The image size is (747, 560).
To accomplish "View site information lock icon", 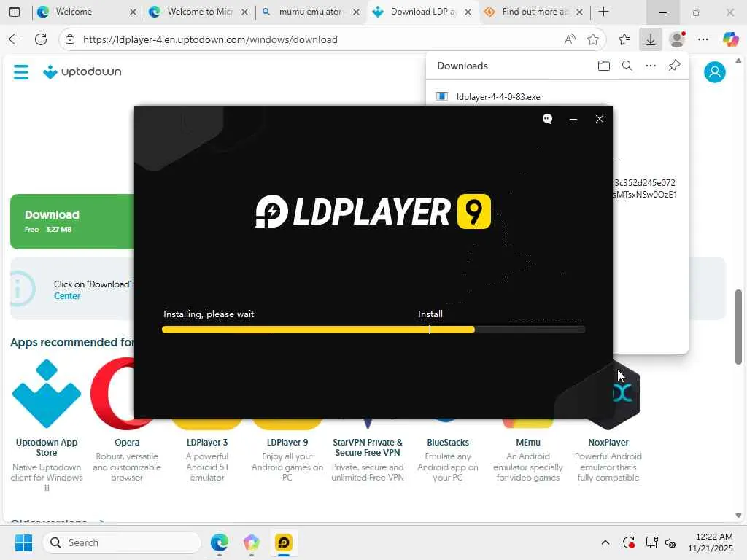I will point(70,39).
